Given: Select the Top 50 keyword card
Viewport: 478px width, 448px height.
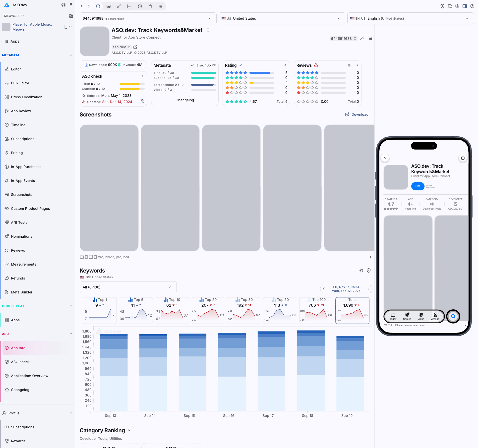Looking at the screenshot, I should point(280,310).
